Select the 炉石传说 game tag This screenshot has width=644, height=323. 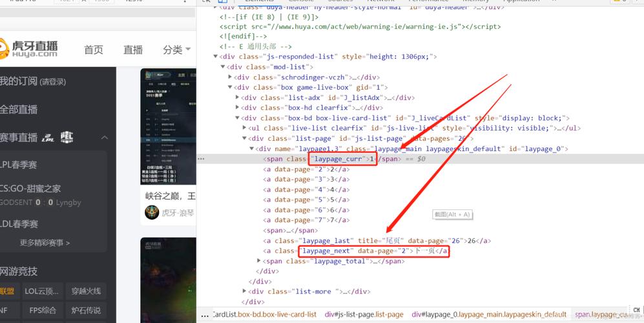pyautogui.click(x=86, y=310)
